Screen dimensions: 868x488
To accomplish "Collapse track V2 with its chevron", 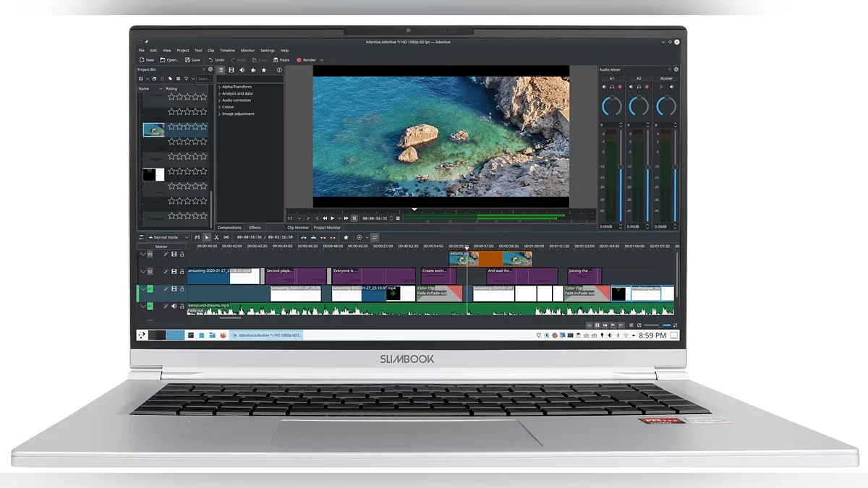I will click(x=143, y=271).
